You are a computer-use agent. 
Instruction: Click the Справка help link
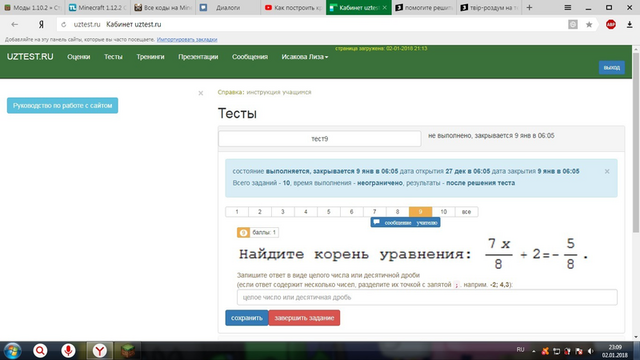point(230,92)
